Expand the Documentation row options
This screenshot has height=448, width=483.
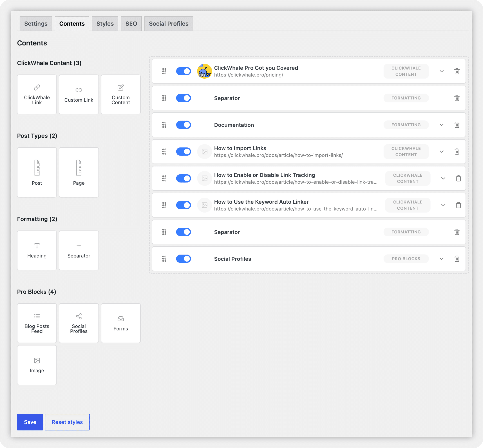tap(442, 125)
